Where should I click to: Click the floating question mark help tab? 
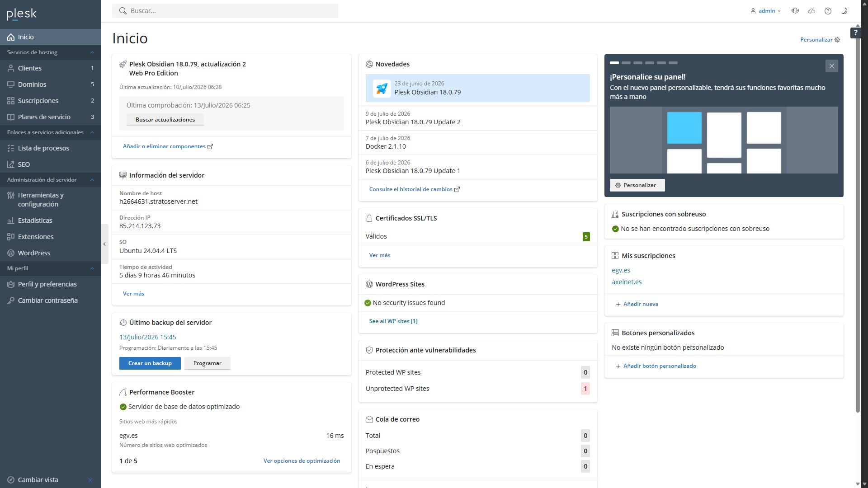point(855,33)
